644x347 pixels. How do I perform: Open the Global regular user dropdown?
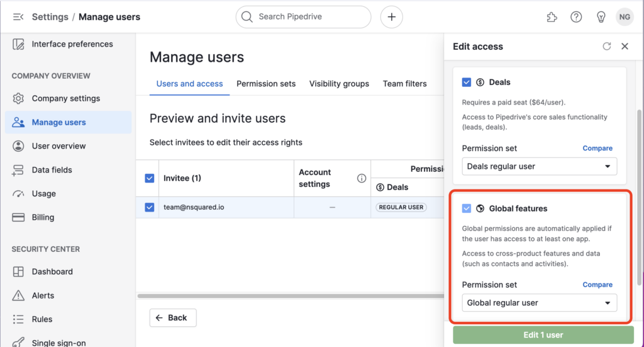point(539,303)
